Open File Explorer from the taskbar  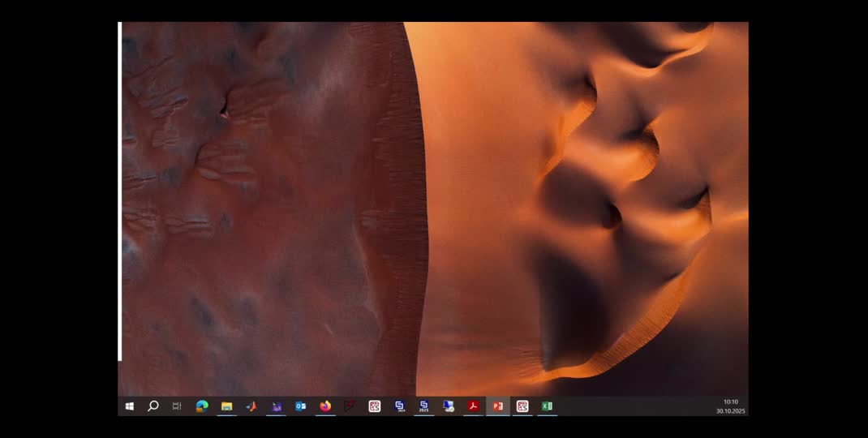[x=227, y=406]
